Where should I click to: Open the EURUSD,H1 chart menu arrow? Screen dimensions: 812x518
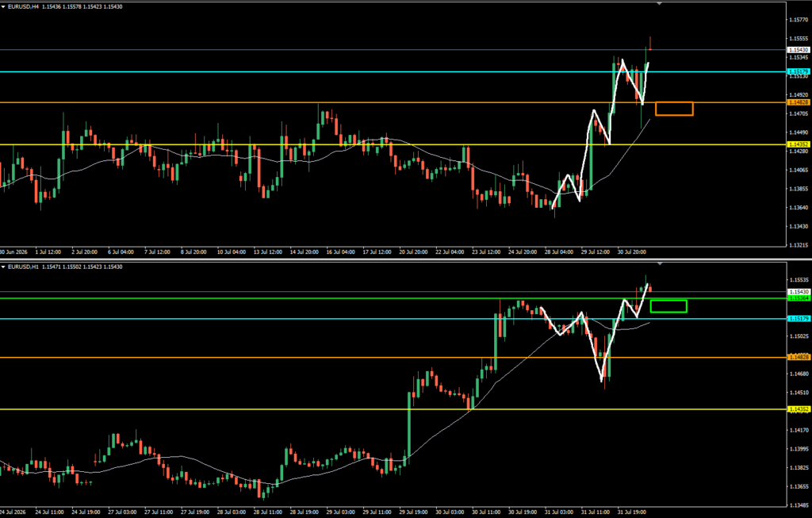tap(3, 267)
